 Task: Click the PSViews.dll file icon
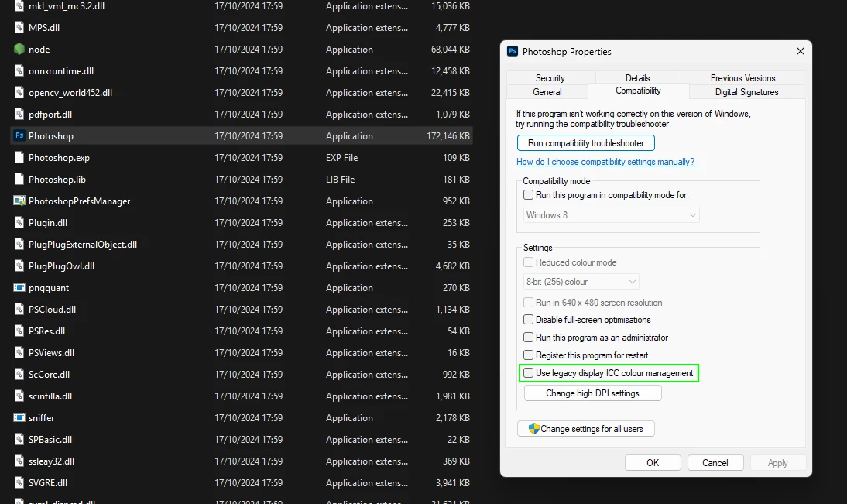pos(19,352)
